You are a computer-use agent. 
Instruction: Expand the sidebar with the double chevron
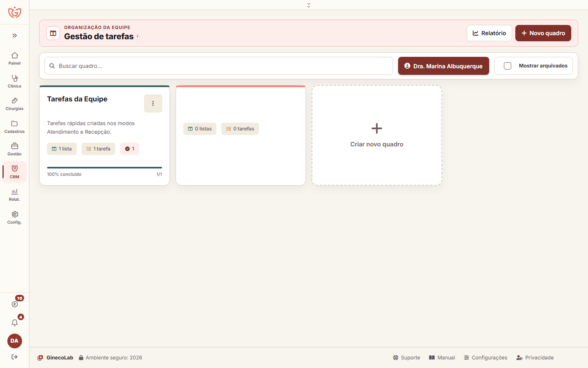[15, 36]
